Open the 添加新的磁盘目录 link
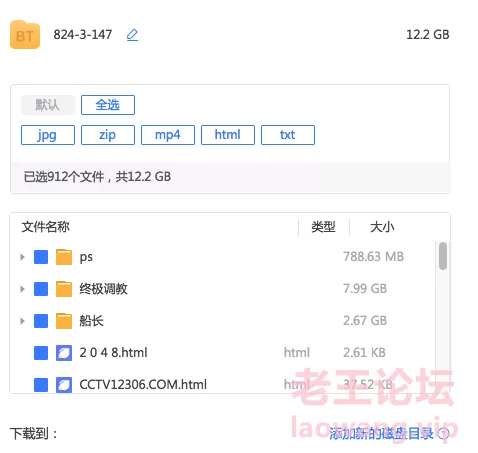This screenshot has height=453, width=478. click(x=381, y=433)
